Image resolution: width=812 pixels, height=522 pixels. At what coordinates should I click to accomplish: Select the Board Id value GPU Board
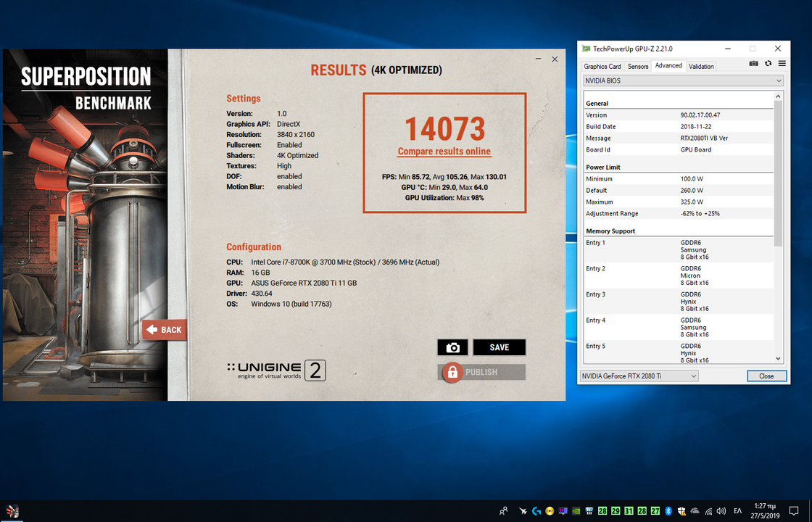695,149
